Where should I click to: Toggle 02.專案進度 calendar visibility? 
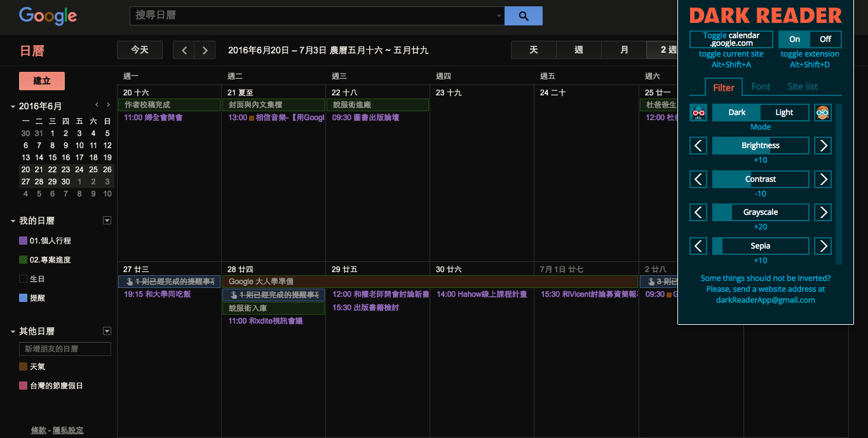pos(23,260)
